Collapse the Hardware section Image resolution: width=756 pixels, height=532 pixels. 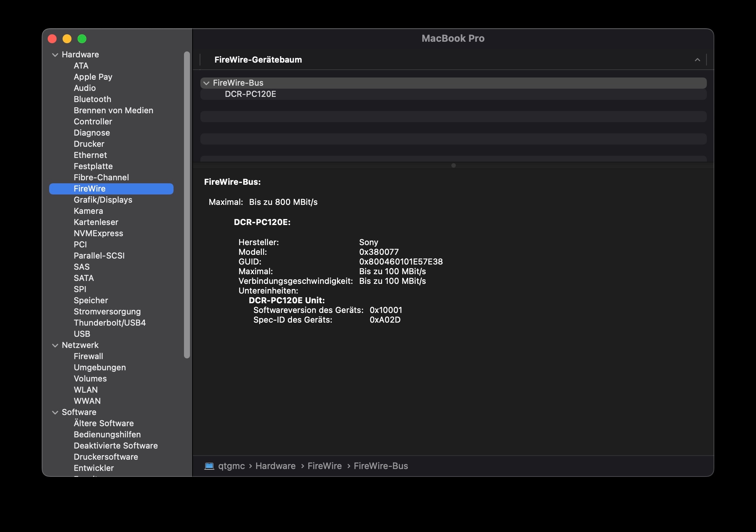point(55,55)
